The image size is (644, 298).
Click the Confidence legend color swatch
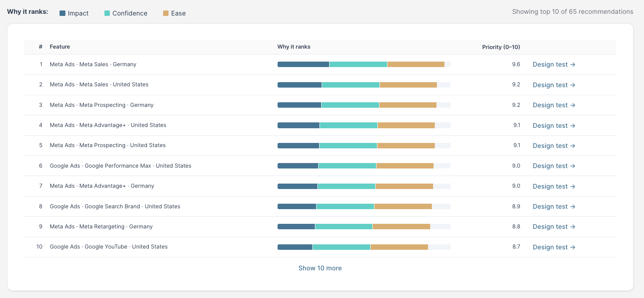click(107, 13)
